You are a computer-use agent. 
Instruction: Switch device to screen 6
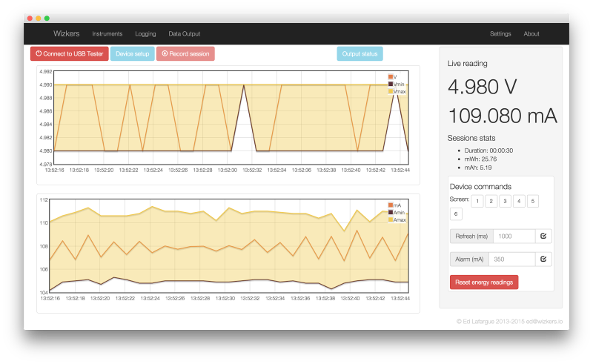click(456, 214)
